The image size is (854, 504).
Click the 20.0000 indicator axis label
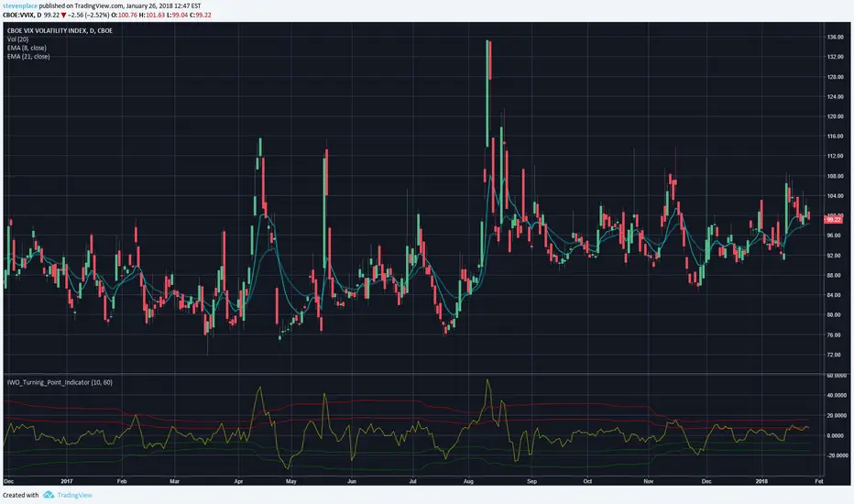pyautogui.click(x=837, y=415)
